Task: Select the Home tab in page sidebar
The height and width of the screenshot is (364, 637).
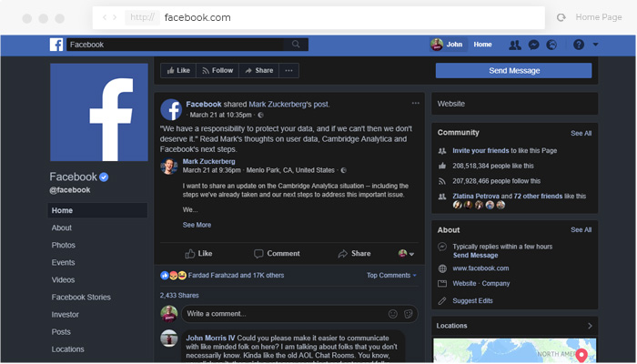Action: [97, 210]
